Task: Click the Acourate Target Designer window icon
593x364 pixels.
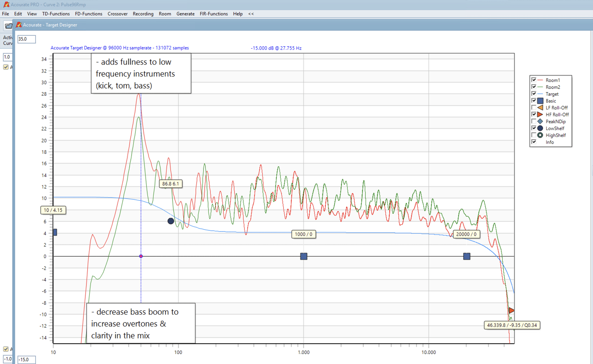Action: 19,25
